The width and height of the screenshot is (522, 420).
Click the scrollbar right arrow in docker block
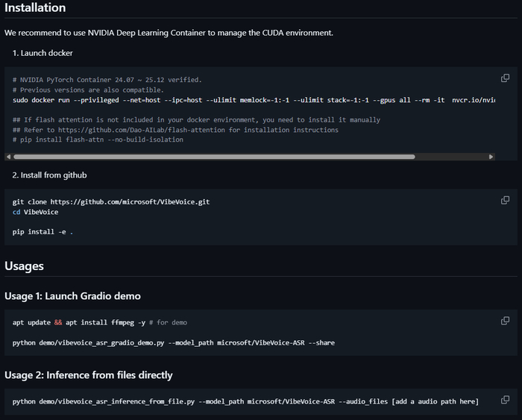[x=491, y=157]
